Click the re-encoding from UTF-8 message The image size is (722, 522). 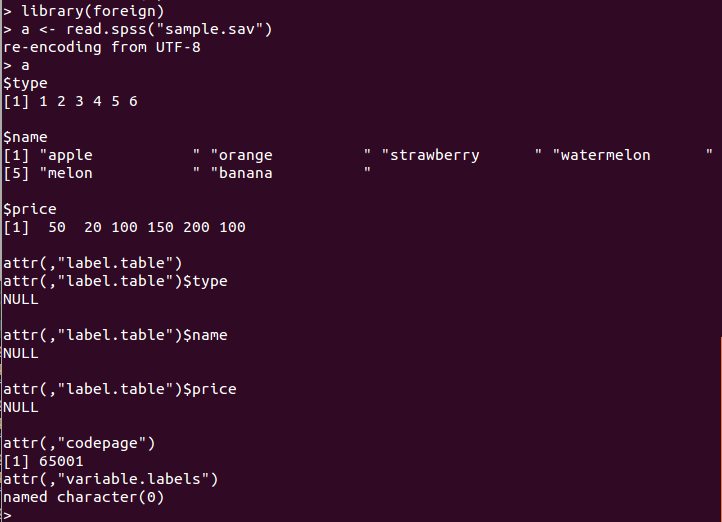pos(102,47)
